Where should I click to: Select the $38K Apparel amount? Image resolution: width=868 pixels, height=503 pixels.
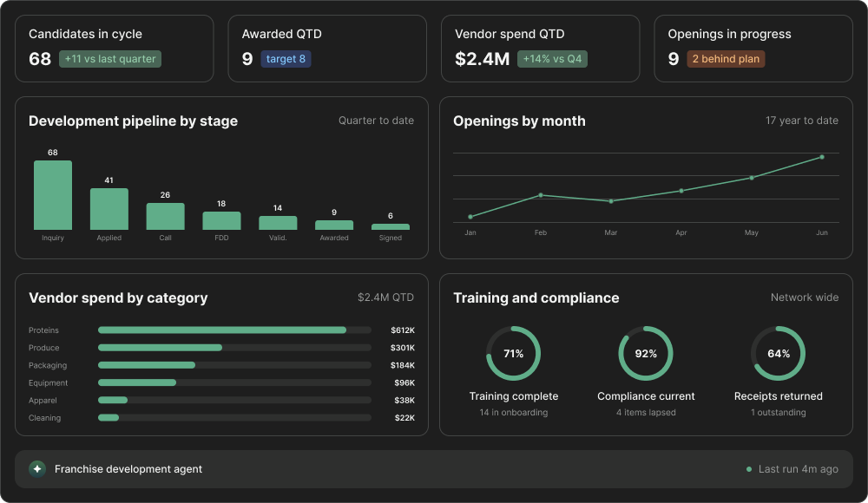coord(404,401)
